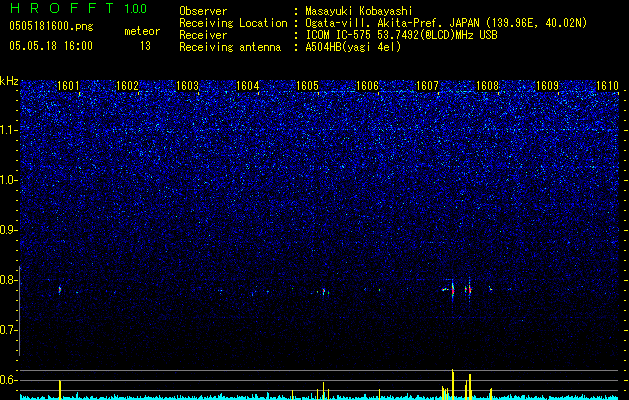
Task: Click the 1602 time marker
Action: pyautogui.click(x=128, y=86)
